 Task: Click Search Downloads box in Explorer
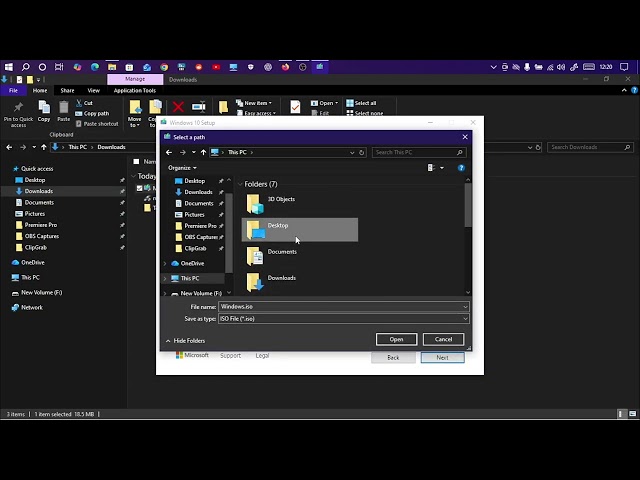coord(590,147)
